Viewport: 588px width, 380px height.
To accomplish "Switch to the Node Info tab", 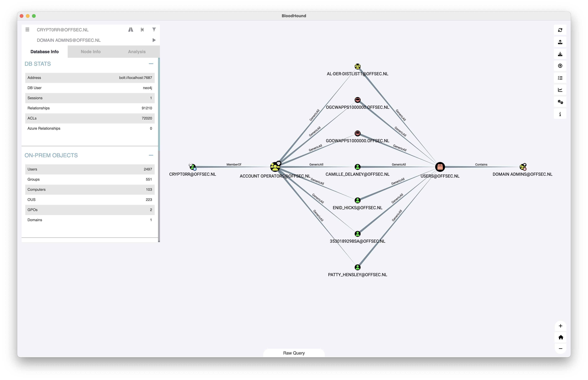I will click(91, 52).
